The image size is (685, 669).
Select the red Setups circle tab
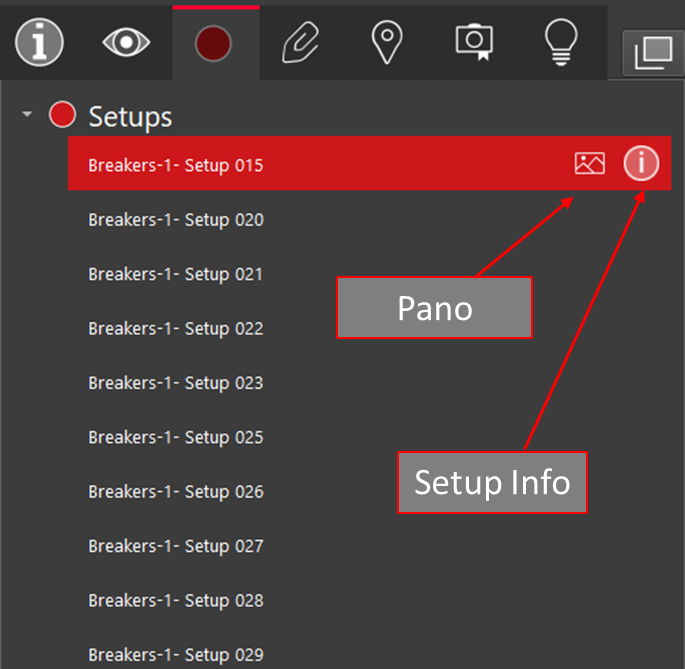tap(214, 43)
